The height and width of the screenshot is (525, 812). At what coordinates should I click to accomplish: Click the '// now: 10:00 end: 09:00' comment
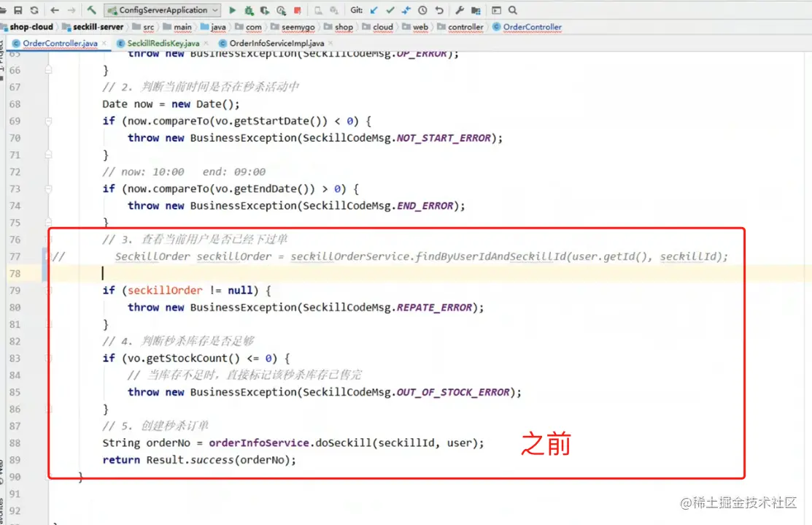[x=184, y=172]
